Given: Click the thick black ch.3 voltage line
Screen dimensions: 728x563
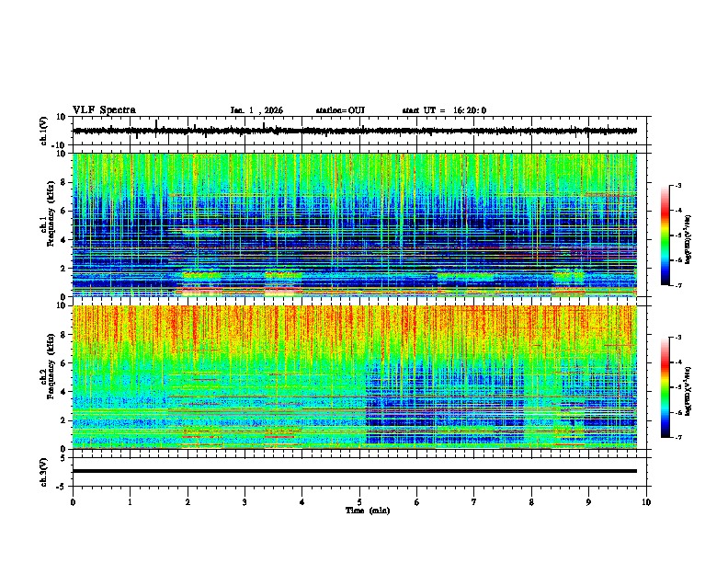Looking at the screenshot, I should 355,471.
